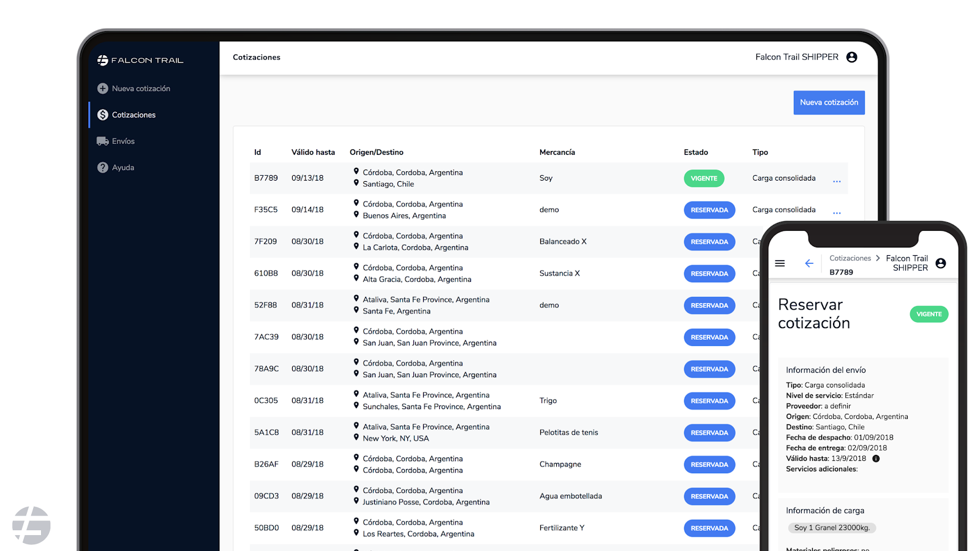Open the Ayuda help section
The image size is (980, 551).
116,168
